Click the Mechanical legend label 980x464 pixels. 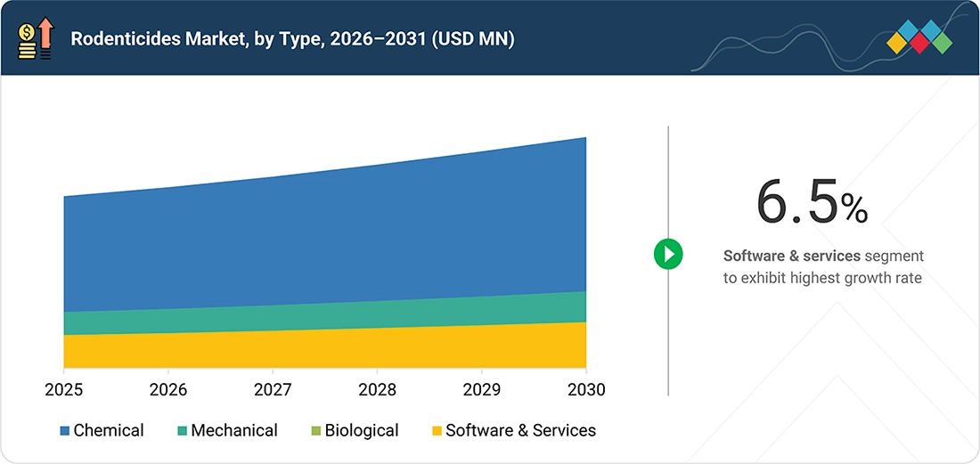point(234,430)
